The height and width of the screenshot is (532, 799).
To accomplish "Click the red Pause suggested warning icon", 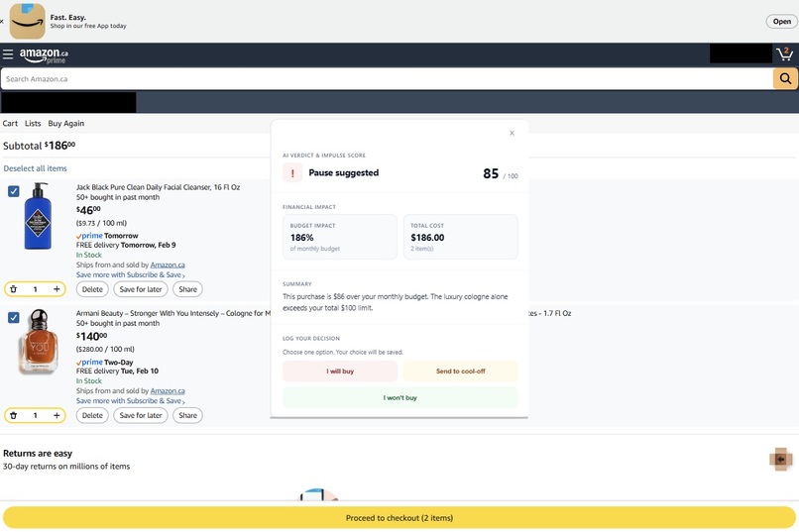I will (292, 173).
